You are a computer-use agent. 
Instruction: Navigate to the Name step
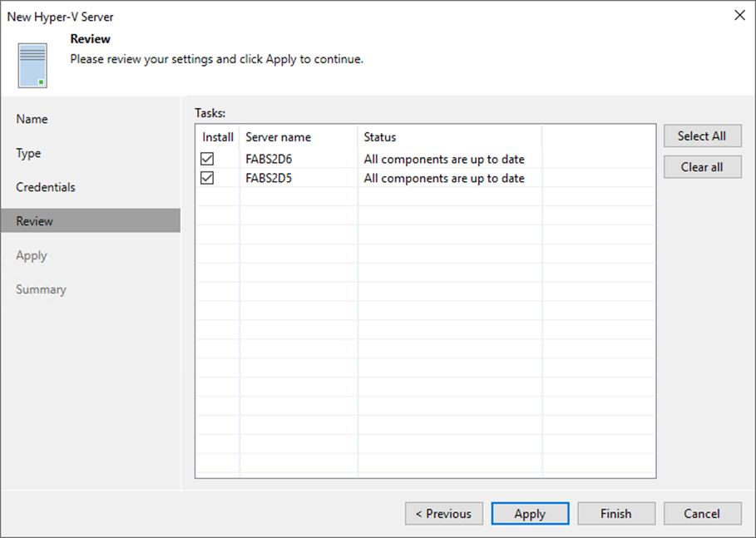[x=32, y=119]
